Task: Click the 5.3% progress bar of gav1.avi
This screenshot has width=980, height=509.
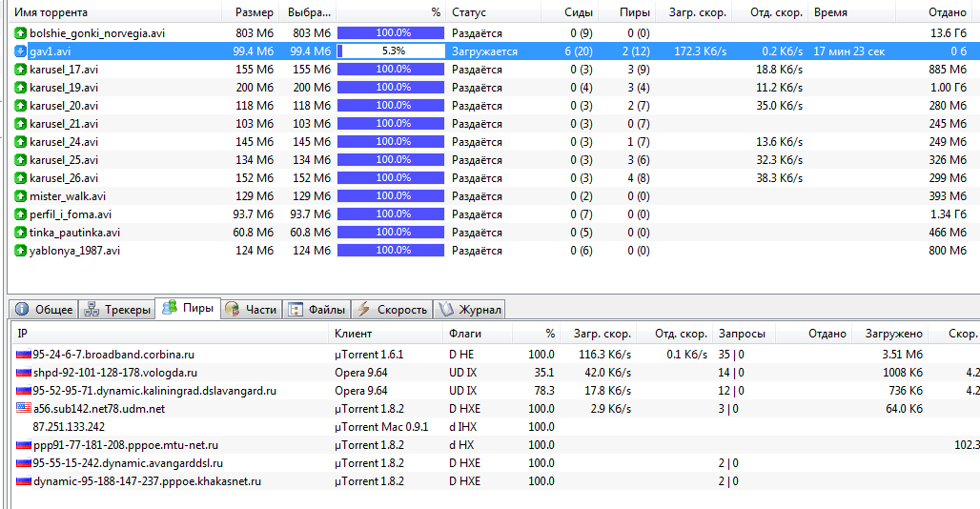Action: (x=391, y=51)
